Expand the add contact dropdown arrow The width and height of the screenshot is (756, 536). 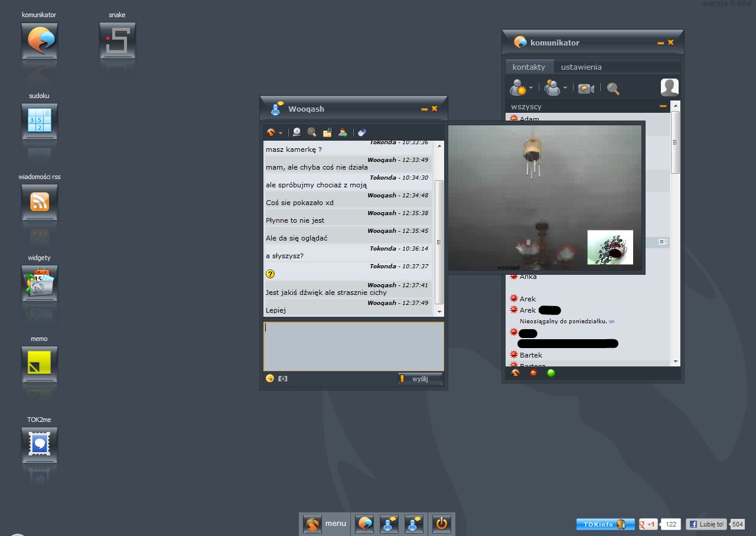pos(531,87)
